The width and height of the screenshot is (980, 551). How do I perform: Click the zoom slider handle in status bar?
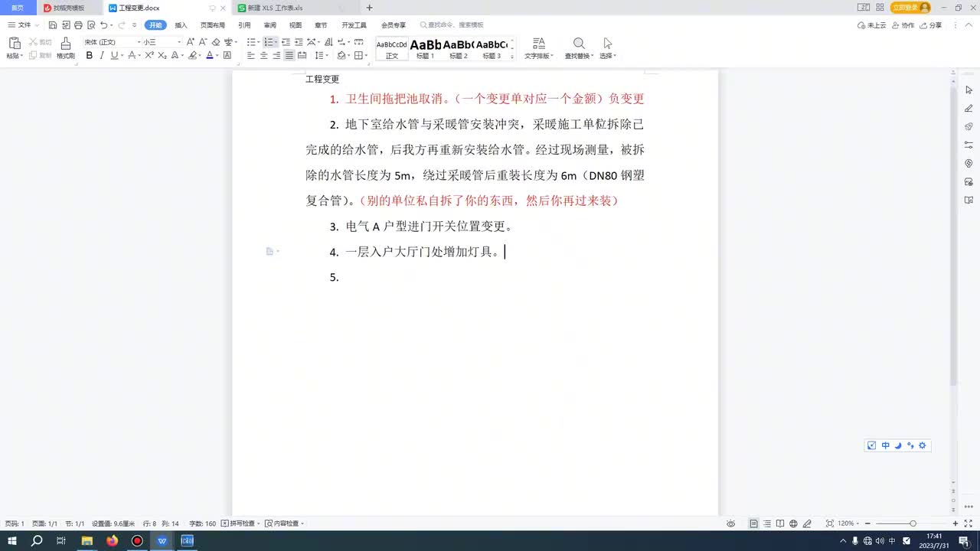coord(913,523)
